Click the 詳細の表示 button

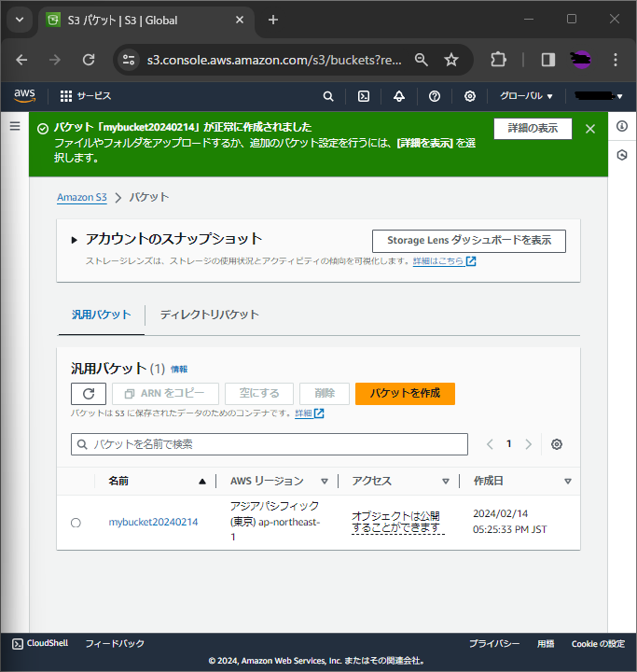click(x=533, y=129)
